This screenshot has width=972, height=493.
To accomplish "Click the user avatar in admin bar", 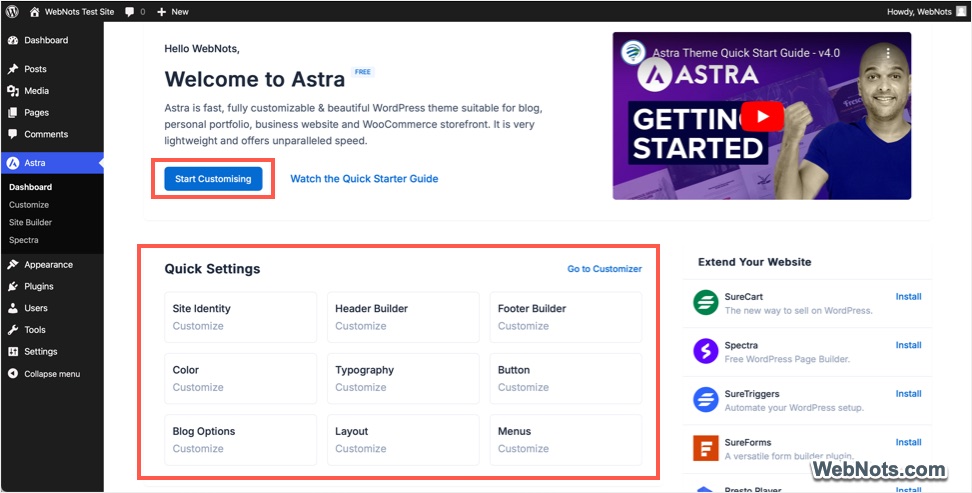I will click(x=961, y=11).
